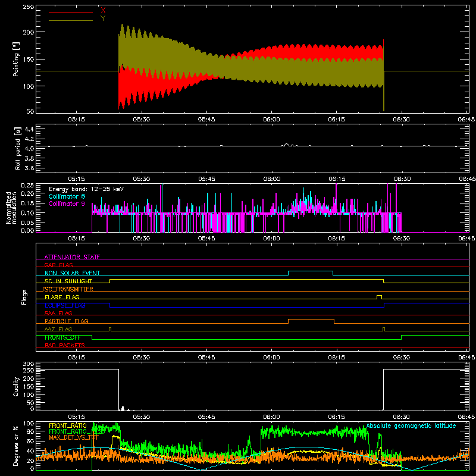Click the ATTENUATOR_STATE flag label
The width and height of the screenshot is (476, 476).
point(72,257)
